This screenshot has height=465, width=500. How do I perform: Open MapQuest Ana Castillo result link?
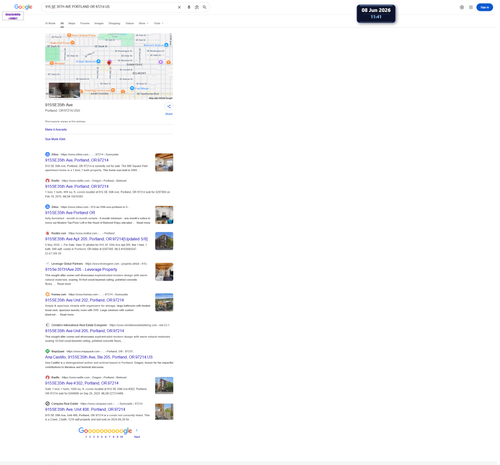99,357
